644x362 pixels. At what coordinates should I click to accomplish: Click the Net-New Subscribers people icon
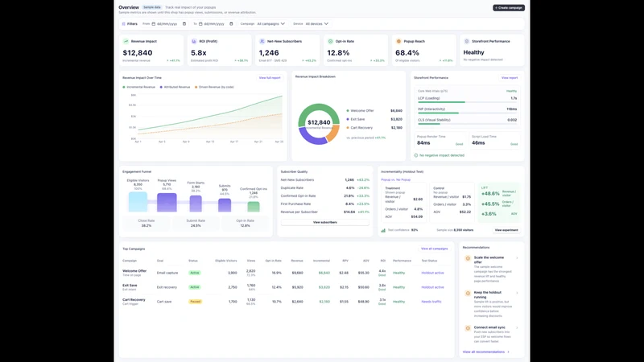(x=262, y=42)
